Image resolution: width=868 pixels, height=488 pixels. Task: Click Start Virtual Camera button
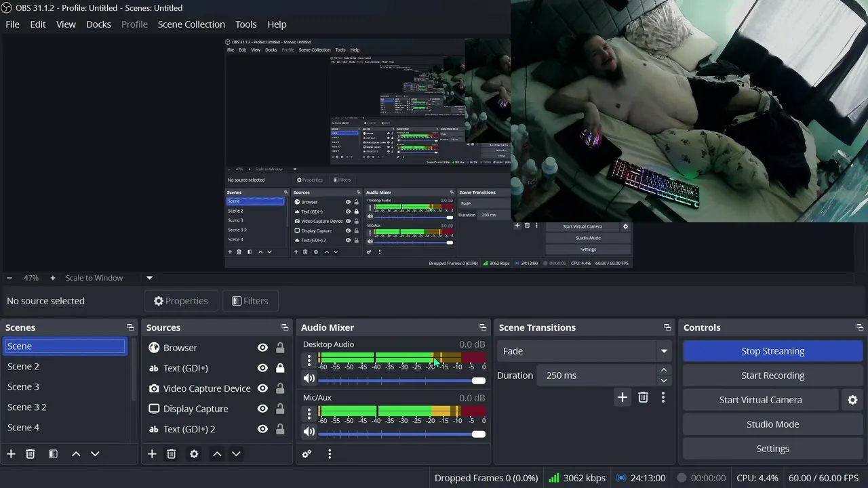click(x=760, y=400)
